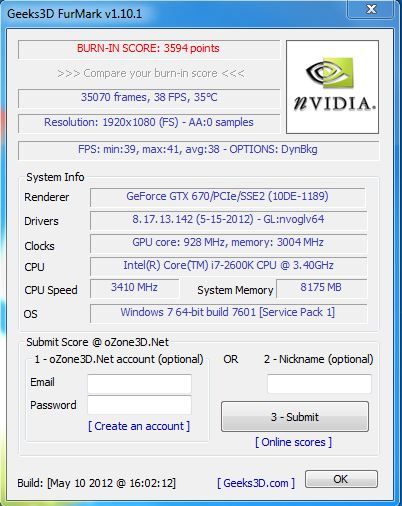
Task: Click the 35070 frames, 38 FPS, 35°C line
Action: click(149, 97)
